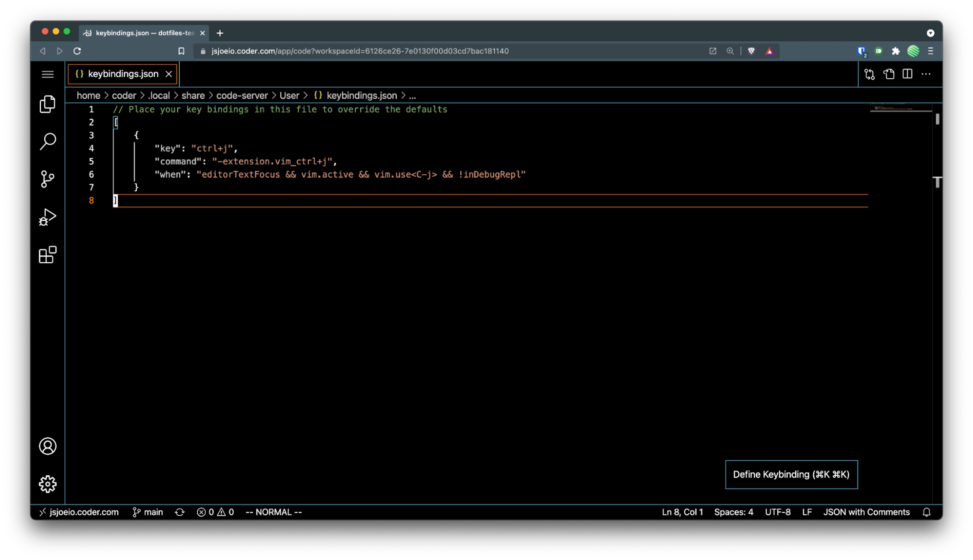Split the editor to the right
Screen dimensions: 973x560
point(907,74)
